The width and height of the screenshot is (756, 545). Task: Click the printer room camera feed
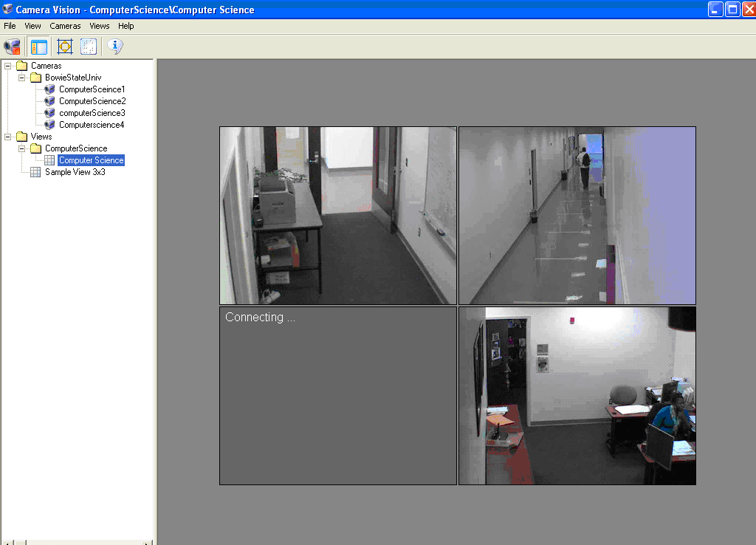point(338,216)
